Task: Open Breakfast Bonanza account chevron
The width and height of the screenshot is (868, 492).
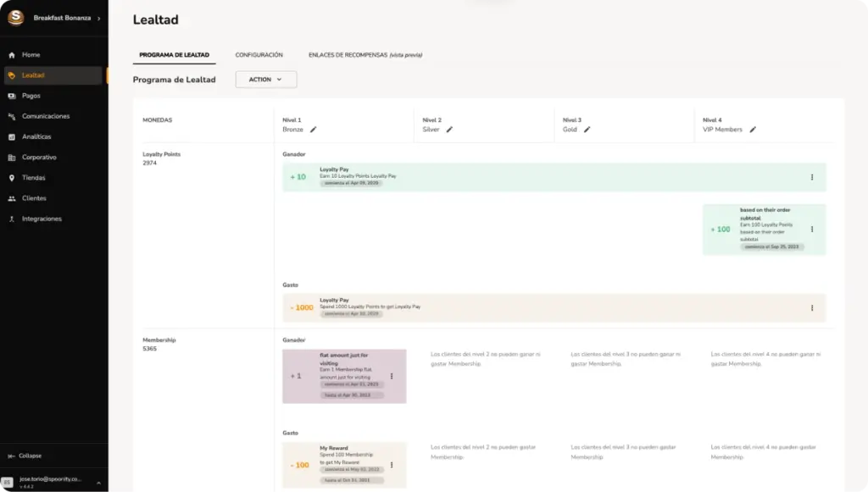Action: click(x=99, y=19)
